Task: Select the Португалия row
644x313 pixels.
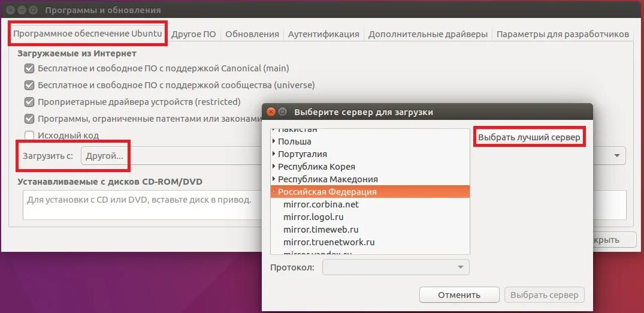Action: pyautogui.click(x=370, y=154)
